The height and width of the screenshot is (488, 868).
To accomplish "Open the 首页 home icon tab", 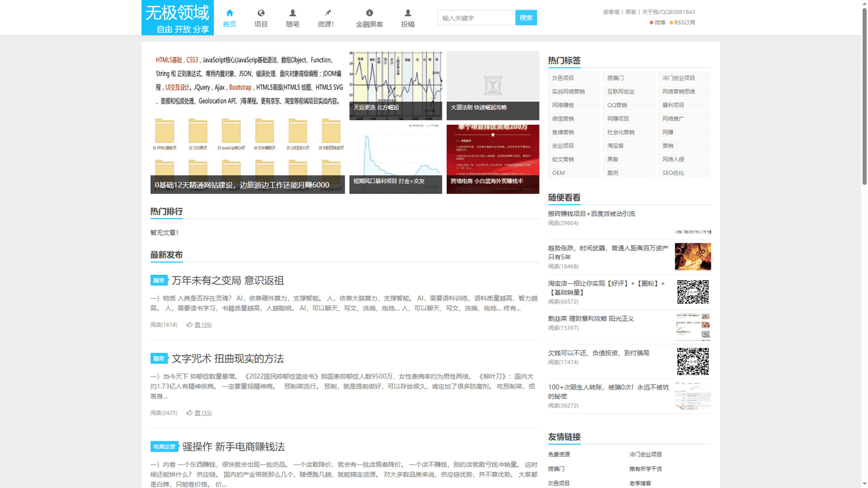I will pos(229,18).
